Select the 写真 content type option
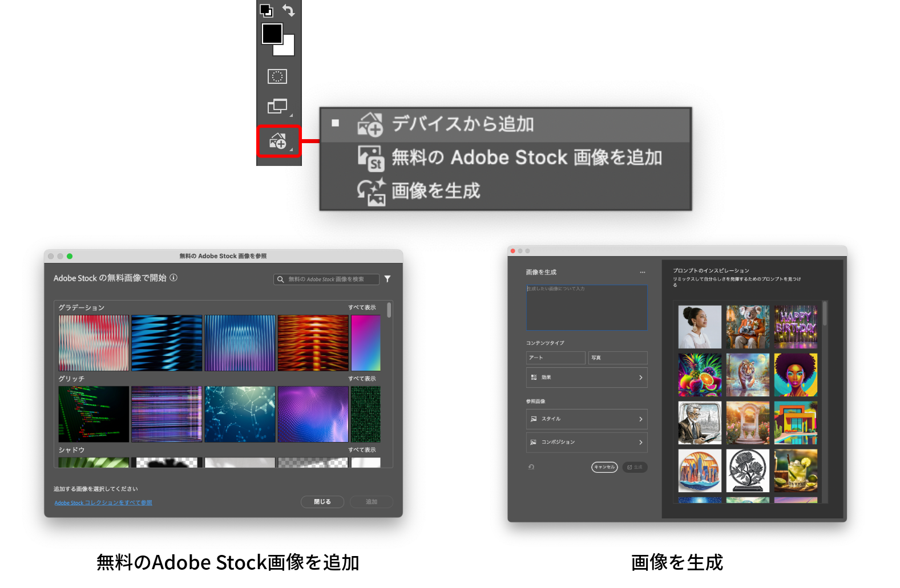 tap(618, 358)
